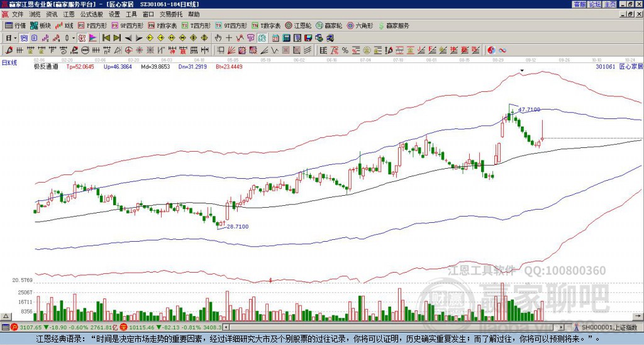Open 赢家服务 service button
The height and width of the screenshot is (345, 644).
coord(394,25)
